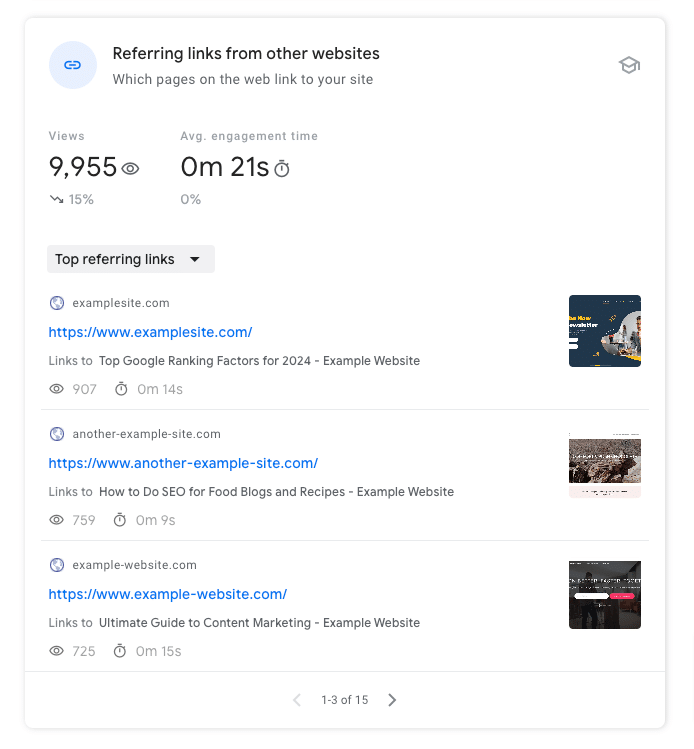Click the stopwatch icon next to 0m 14s
The width and height of the screenshot is (694, 749).
(x=121, y=389)
